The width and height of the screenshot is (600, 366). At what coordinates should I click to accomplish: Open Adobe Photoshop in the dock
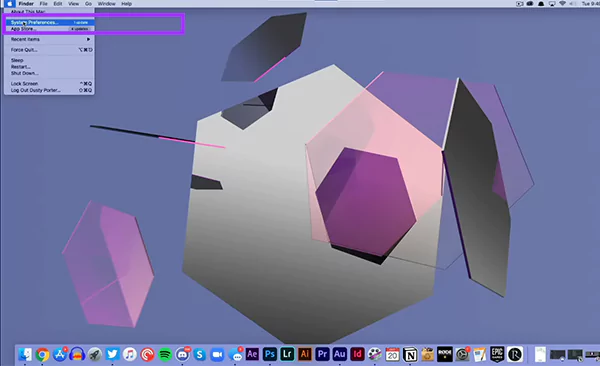[269, 354]
